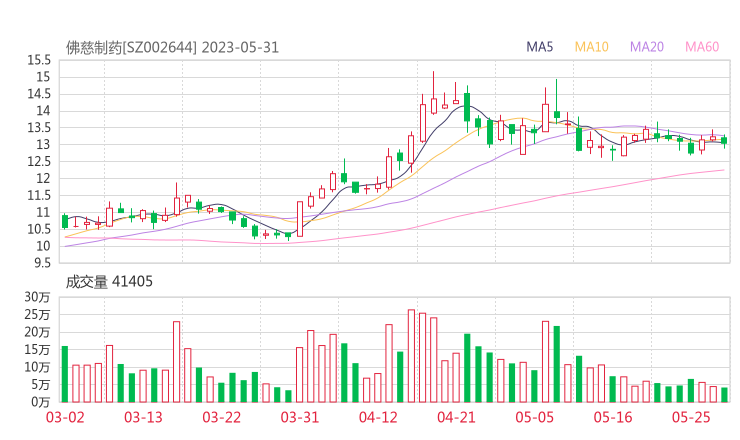Select the MA10 legend label
The height and width of the screenshot is (440, 740).
tap(591, 47)
